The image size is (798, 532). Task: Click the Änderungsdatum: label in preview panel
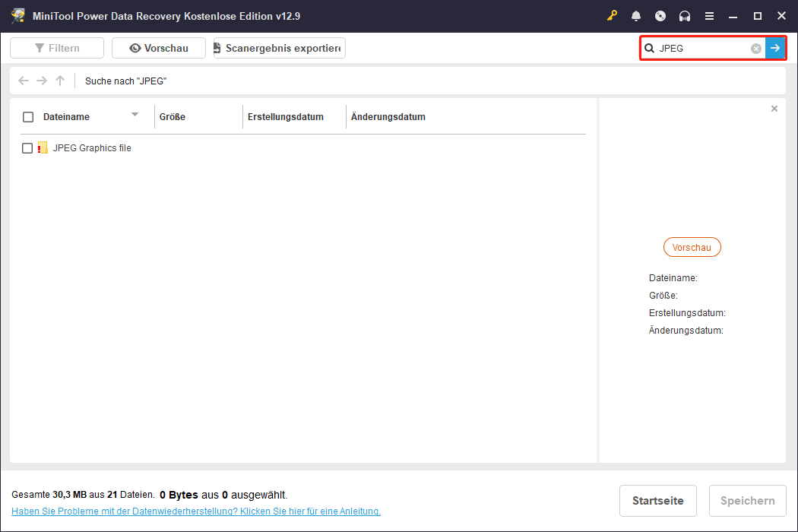(x=686, y=330)
